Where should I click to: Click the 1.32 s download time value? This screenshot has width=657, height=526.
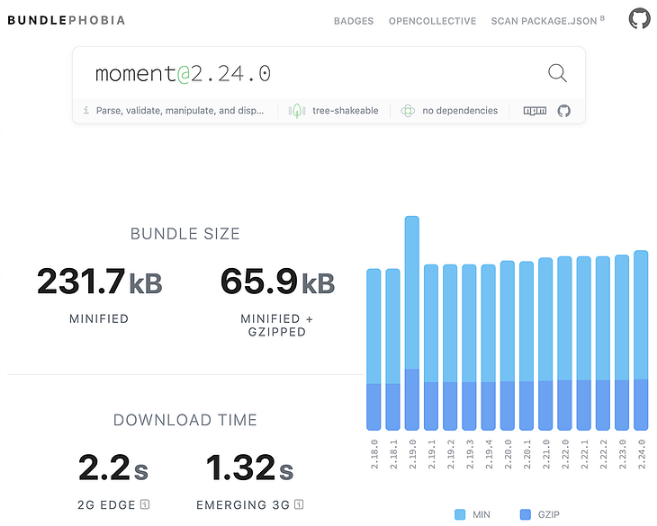(250, 468)
